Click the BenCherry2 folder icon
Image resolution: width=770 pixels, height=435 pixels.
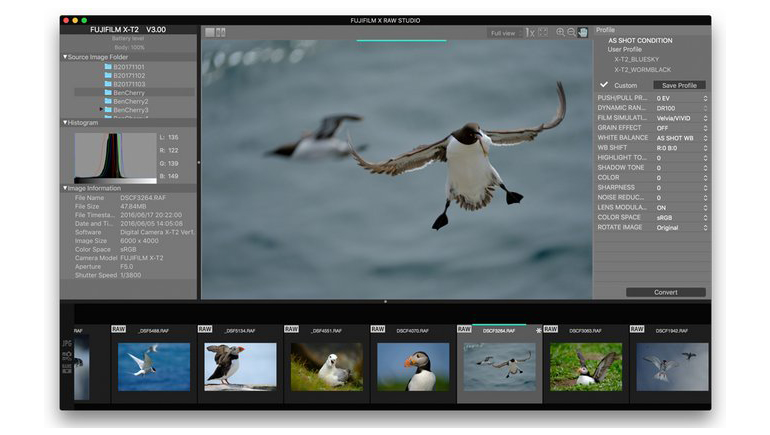(x=108, y=101)
